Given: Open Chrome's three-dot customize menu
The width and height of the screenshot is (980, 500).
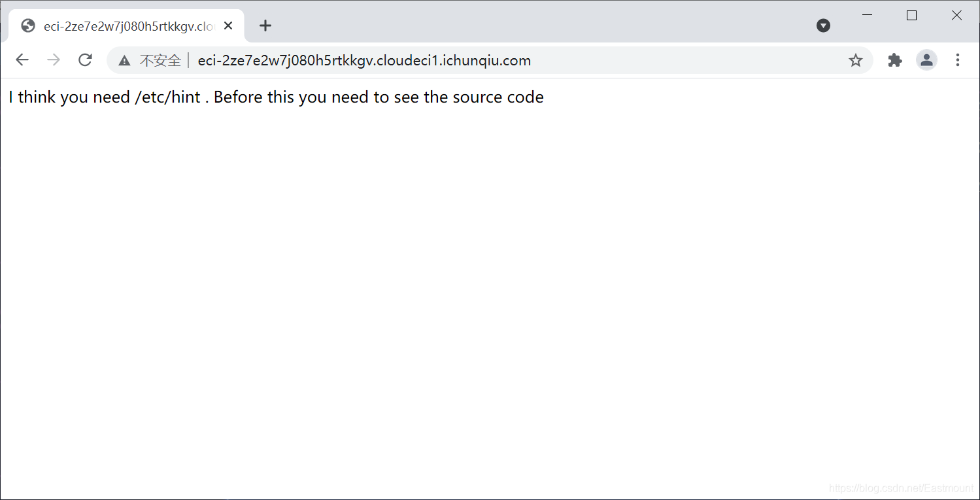Looking at the screenshot, I should (958, 60).
